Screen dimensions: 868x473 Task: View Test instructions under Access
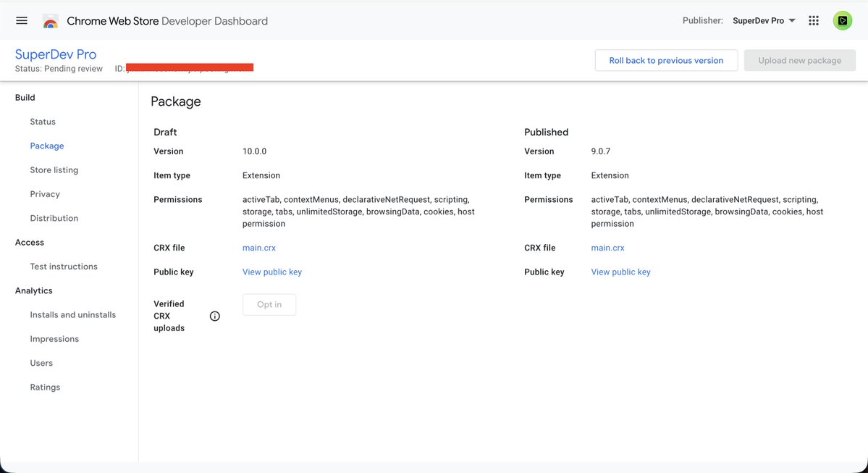click(x=64, y=266)
